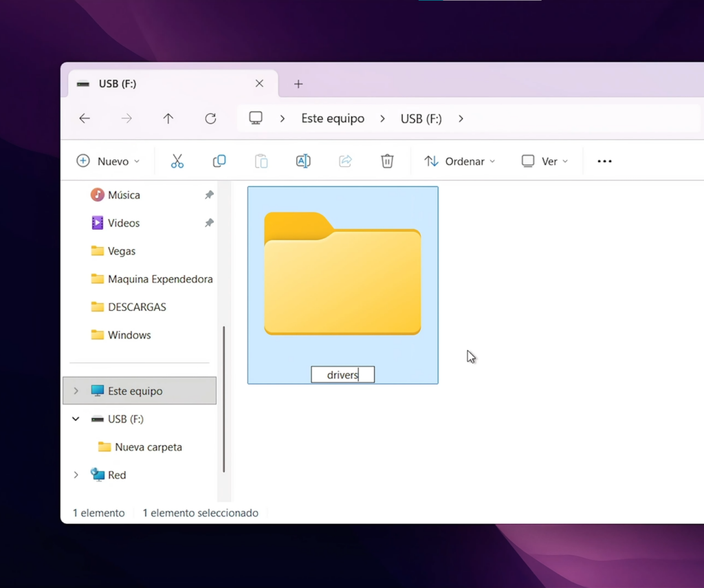Click the drivers folder name text box
This screenshot has height=588, width=704.
342,375
